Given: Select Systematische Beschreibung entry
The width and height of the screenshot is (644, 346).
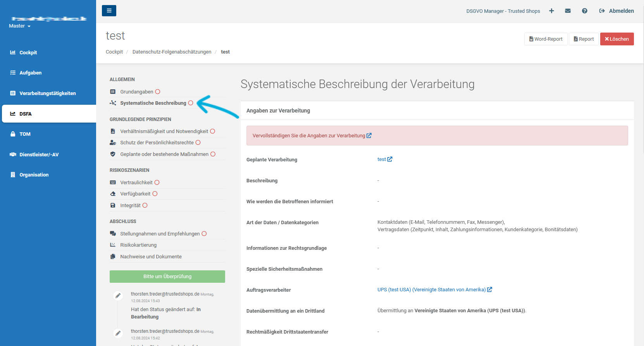Looking at the screenshot, I should click(x=153, y=103).
